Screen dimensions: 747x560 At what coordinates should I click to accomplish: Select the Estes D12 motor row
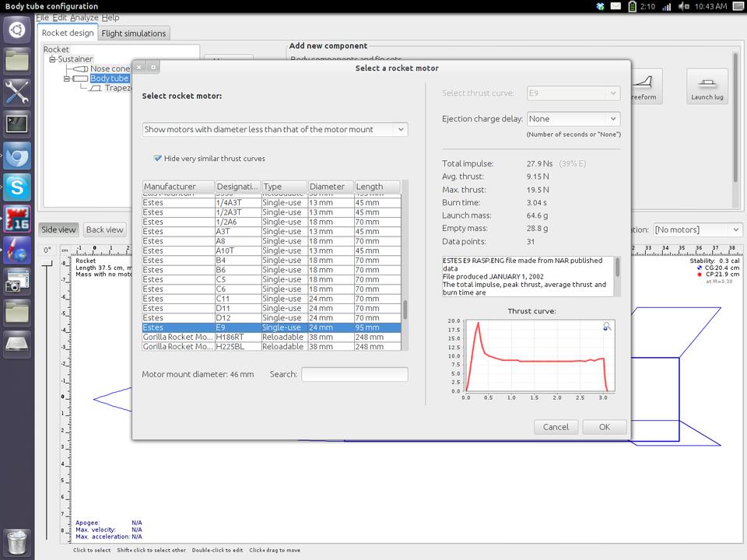(x=272, y=318)
